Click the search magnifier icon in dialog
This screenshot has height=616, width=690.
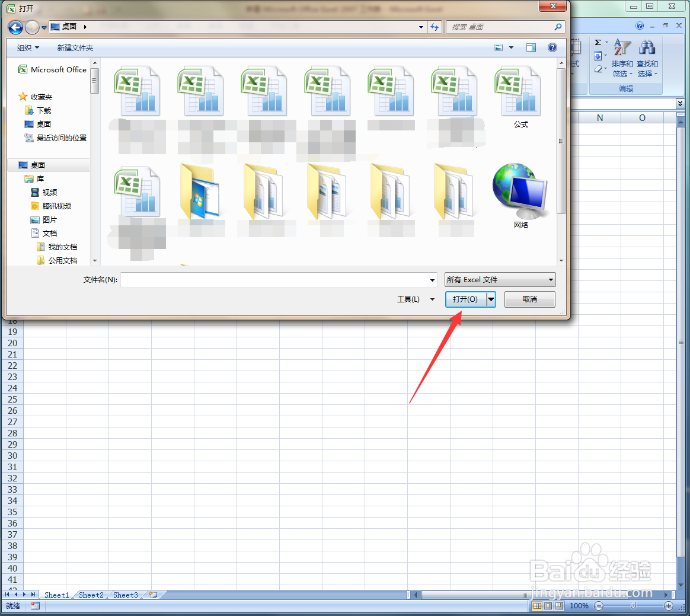pos(558,27)
